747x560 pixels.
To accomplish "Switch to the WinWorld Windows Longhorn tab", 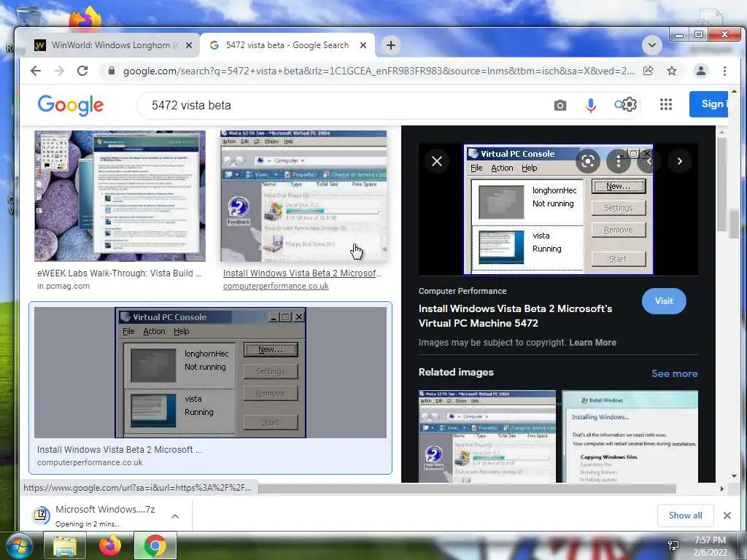I will pos(115,45).
